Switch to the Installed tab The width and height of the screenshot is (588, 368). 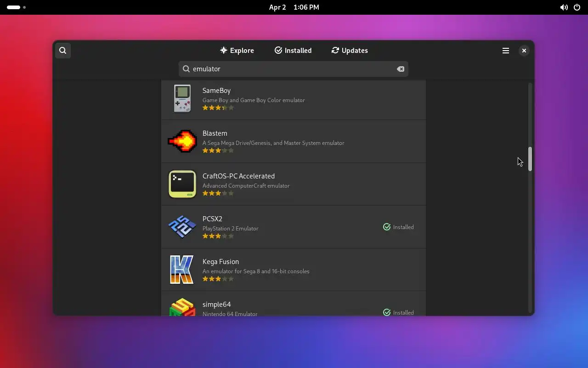[x=293, y=51]
